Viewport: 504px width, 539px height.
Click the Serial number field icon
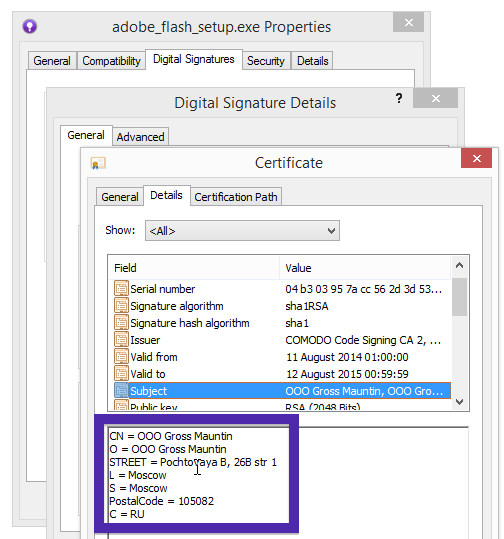click(121, 289)
